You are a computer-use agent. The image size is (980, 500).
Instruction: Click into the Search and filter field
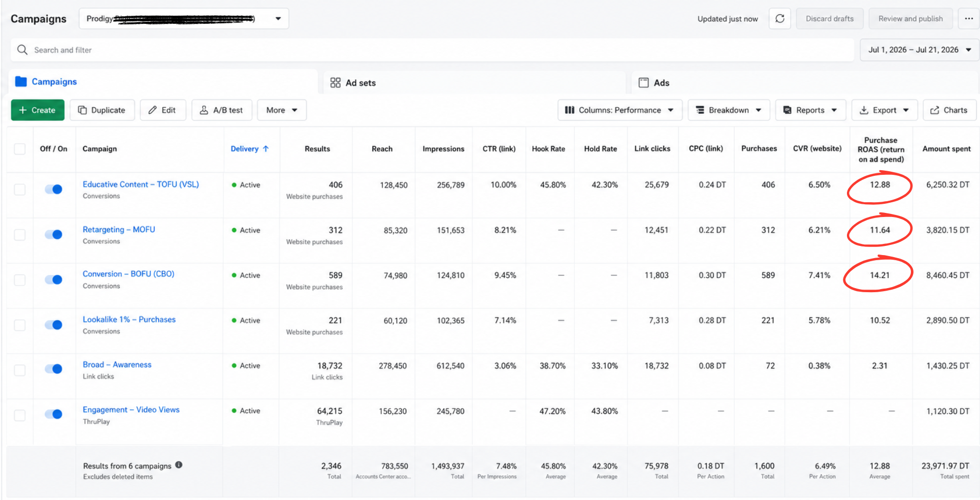pyautogui.click(x=432, y=50)
